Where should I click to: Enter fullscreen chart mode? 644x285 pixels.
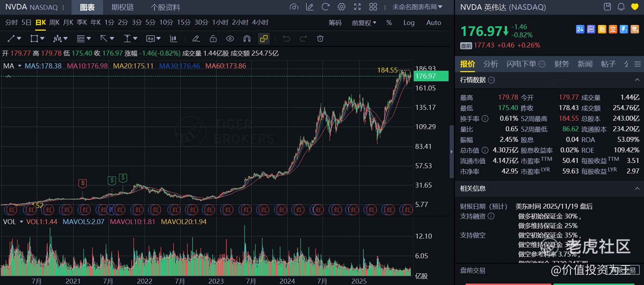point(357,7)
